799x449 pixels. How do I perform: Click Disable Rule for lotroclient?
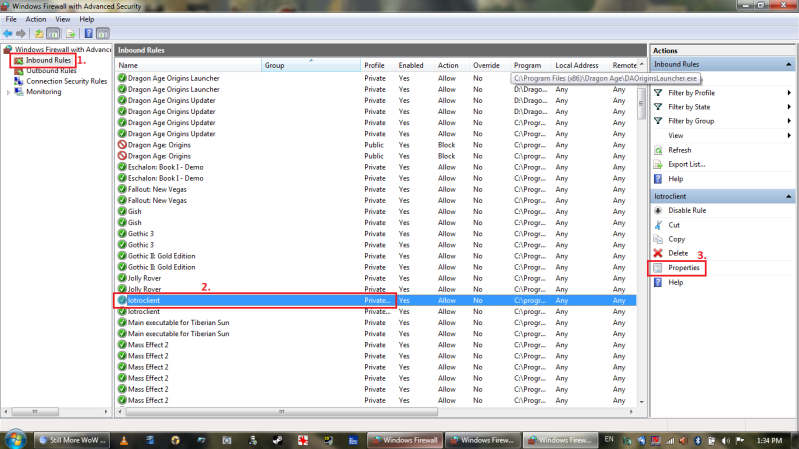[x=686, y=210]
